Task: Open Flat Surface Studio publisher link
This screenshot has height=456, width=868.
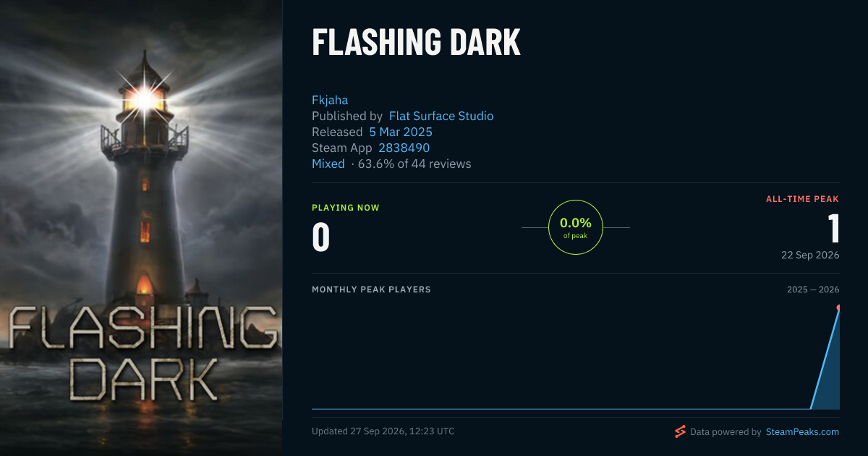Action: point(441,116)
